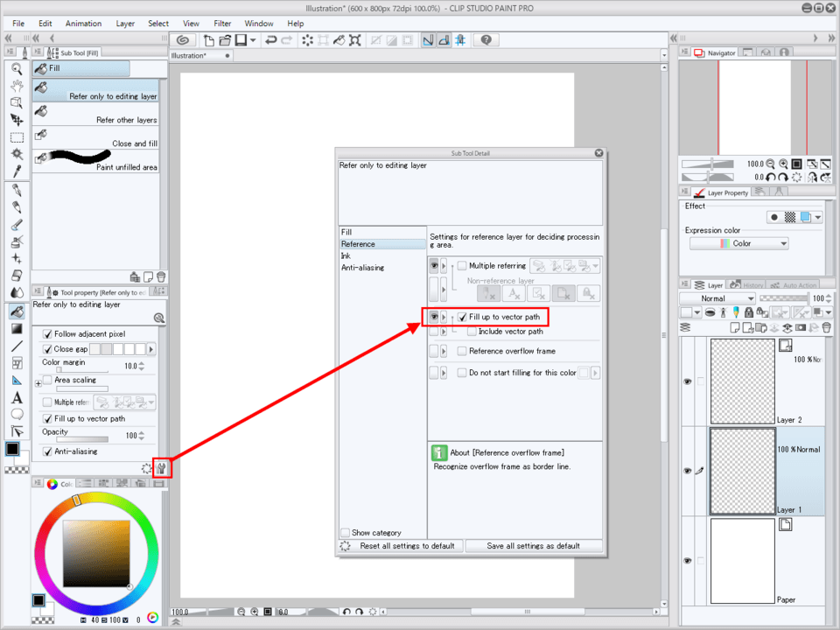The width and height of the screenshot is (840, 630).
Task: Open the Animation menu
Action: point(84,24)
